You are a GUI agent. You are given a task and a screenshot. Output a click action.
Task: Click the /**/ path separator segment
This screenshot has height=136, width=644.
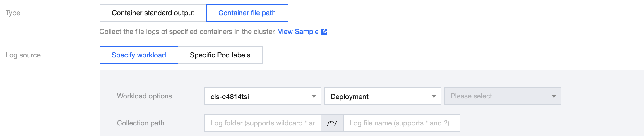(x=332, y=123)
